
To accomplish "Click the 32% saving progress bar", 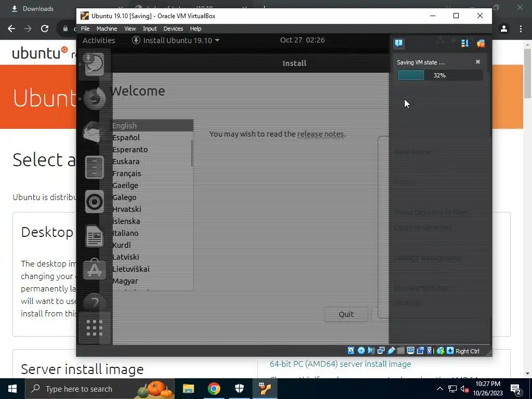I will coord(440,75).
